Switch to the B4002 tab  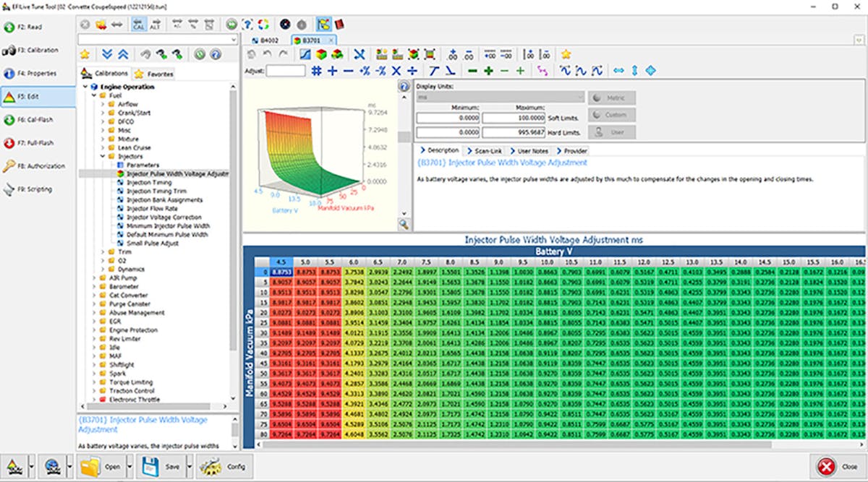(265, 40)
